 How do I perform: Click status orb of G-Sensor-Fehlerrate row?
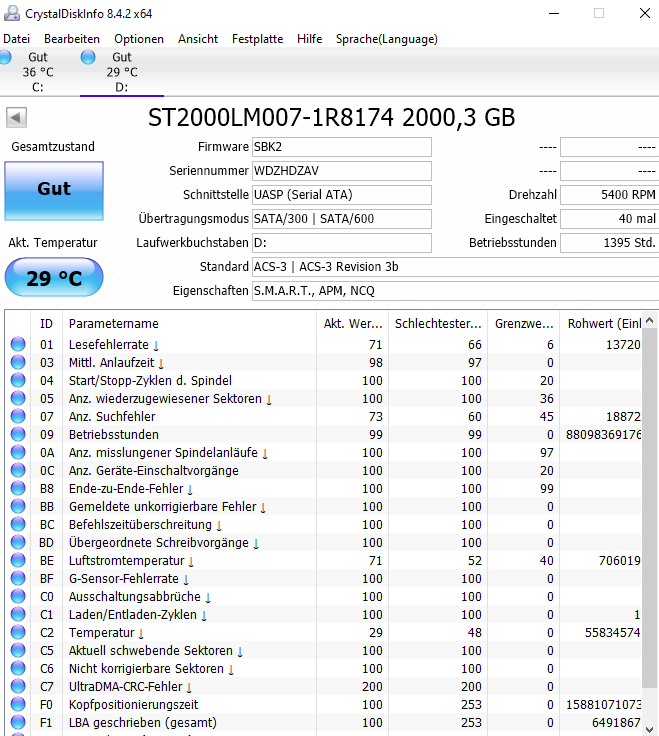coord(18,578)
